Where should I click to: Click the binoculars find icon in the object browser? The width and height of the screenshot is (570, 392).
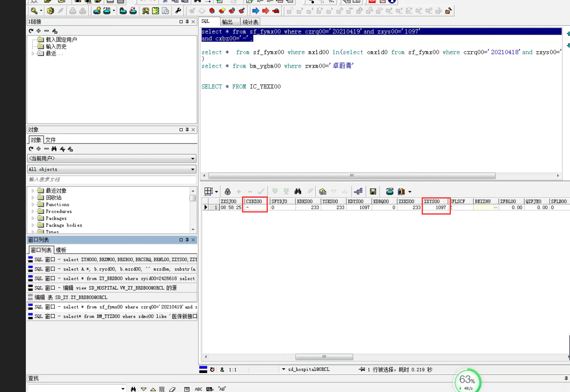point(54,149)
